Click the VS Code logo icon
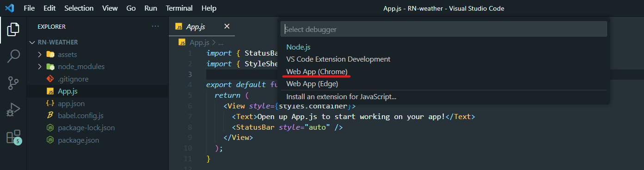The image size is (644, 170). pyautogui.click(x=9, y=8)
